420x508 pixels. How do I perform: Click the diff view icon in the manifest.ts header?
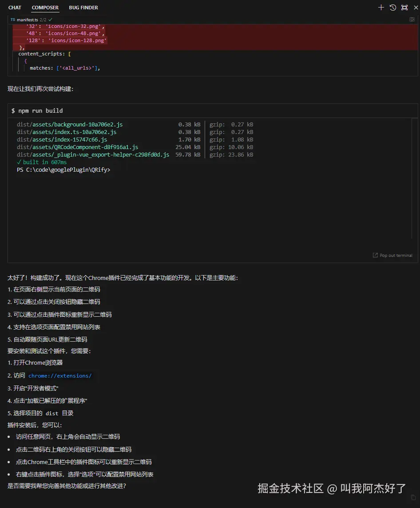coord(412,20)
